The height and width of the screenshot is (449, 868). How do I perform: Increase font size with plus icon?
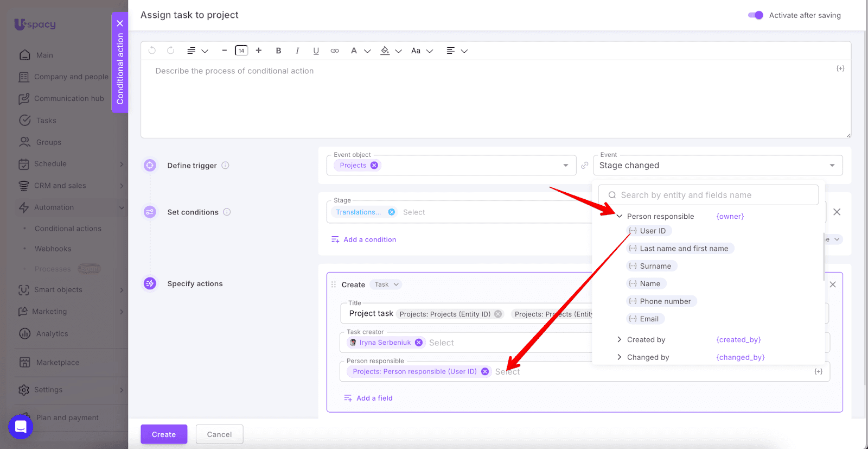click(x=259, y=50)
